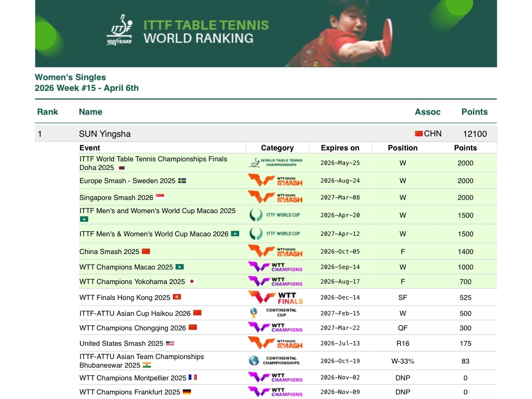
Task: Click the India flag next to Bhubaneswar 2025
Action: click(147, 365)
